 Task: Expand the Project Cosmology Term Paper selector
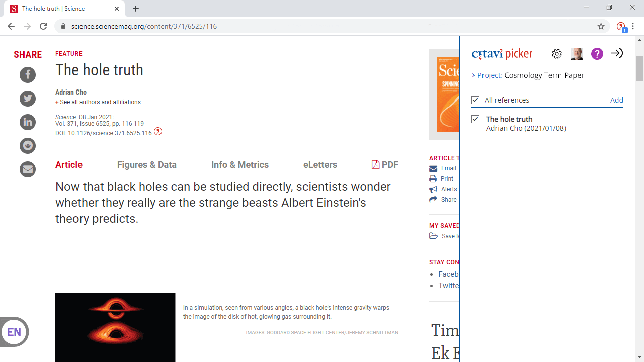[x=528, y=75]
